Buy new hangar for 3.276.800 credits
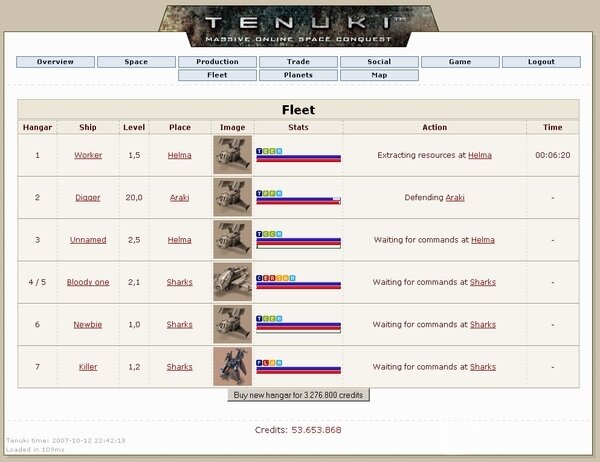Image resolution: width=600 pixels, height=462 pixels. tap(298, 395)
